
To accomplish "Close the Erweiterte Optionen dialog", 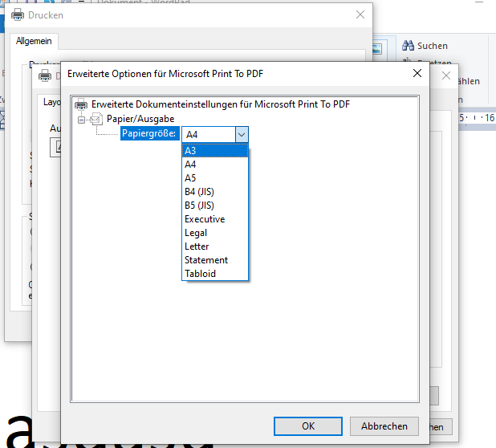I will point(417,73).
